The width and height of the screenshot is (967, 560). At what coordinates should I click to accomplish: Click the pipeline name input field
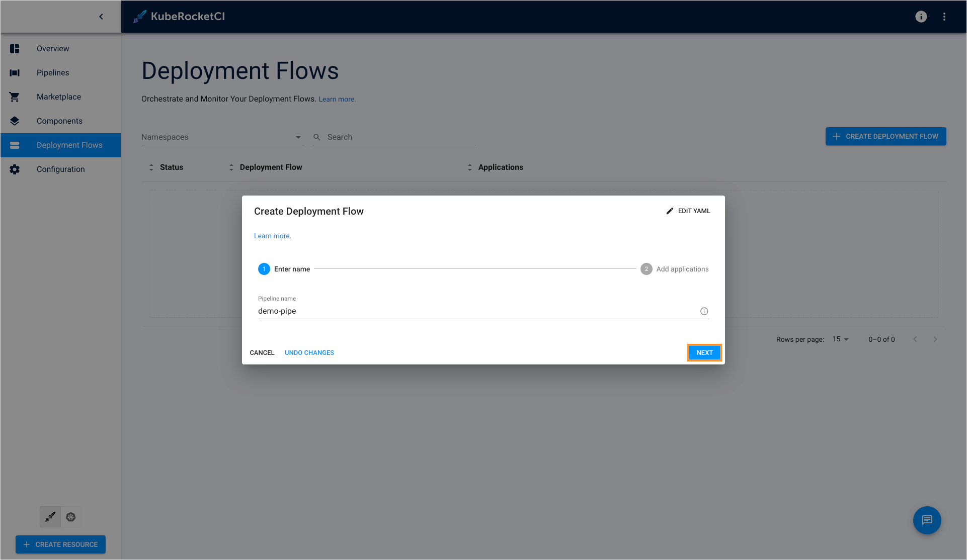[x=483, y=311]
